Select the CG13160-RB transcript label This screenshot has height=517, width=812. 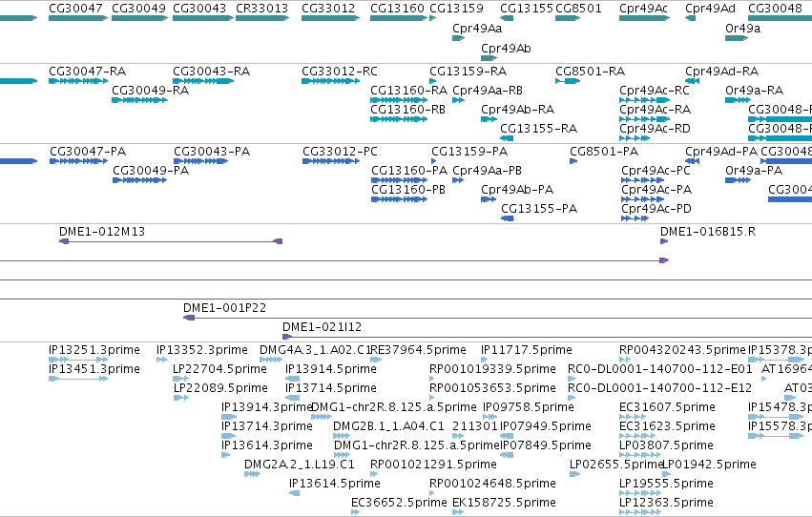pyautogui.click(x=408, y=110)
